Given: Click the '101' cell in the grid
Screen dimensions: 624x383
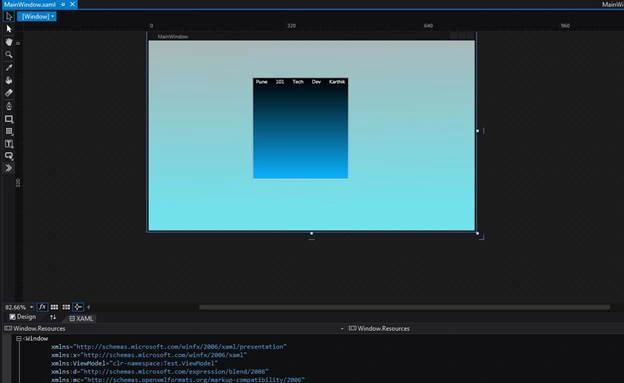Looking at the screenshot, I should coord(280,82).
